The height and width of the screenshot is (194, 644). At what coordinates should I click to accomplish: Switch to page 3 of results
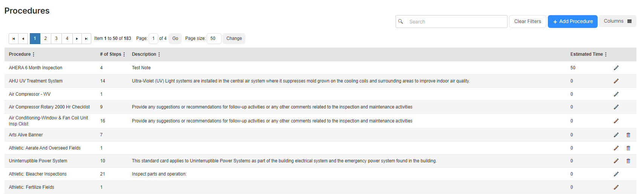pos(56,38)
